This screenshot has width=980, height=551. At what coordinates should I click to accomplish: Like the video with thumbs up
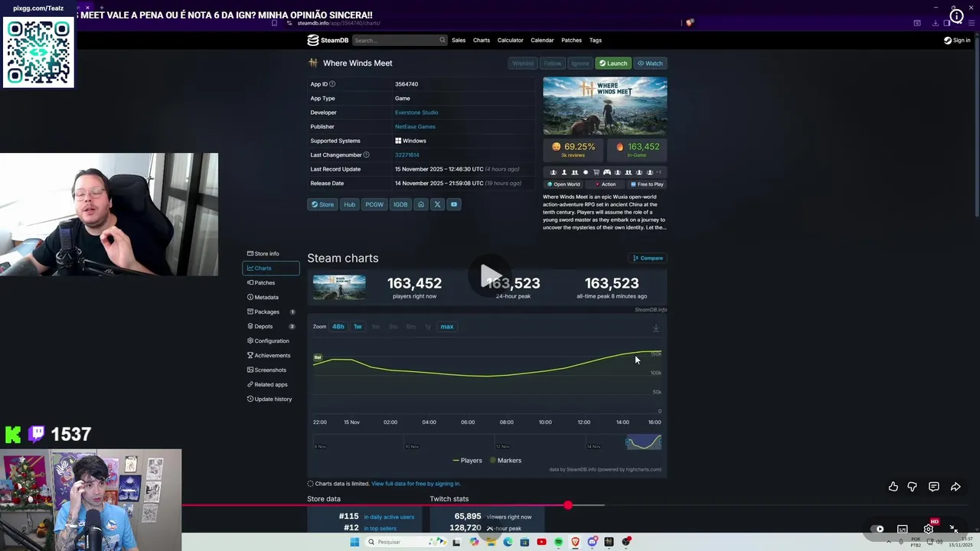click(893, 487)
